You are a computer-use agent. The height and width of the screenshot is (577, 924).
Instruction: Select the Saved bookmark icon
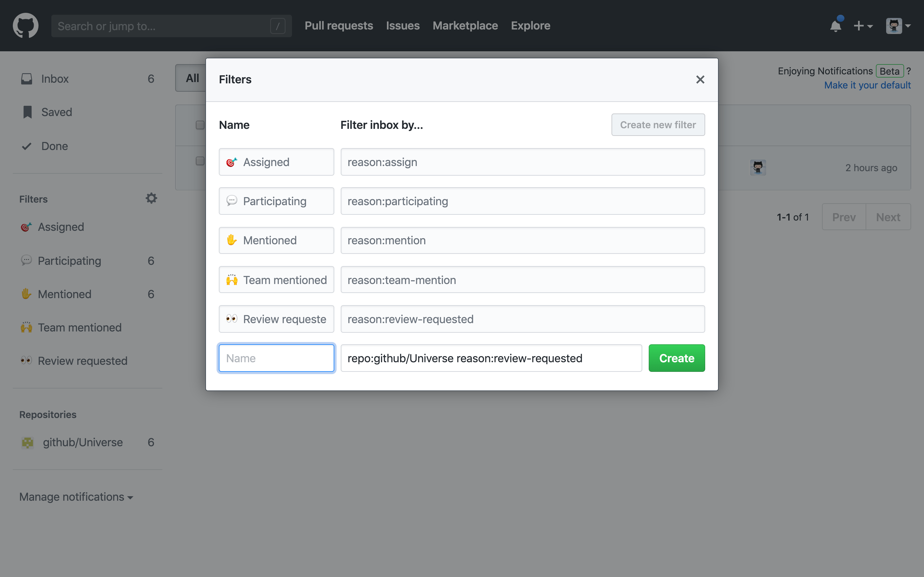(x=27, y=112)
